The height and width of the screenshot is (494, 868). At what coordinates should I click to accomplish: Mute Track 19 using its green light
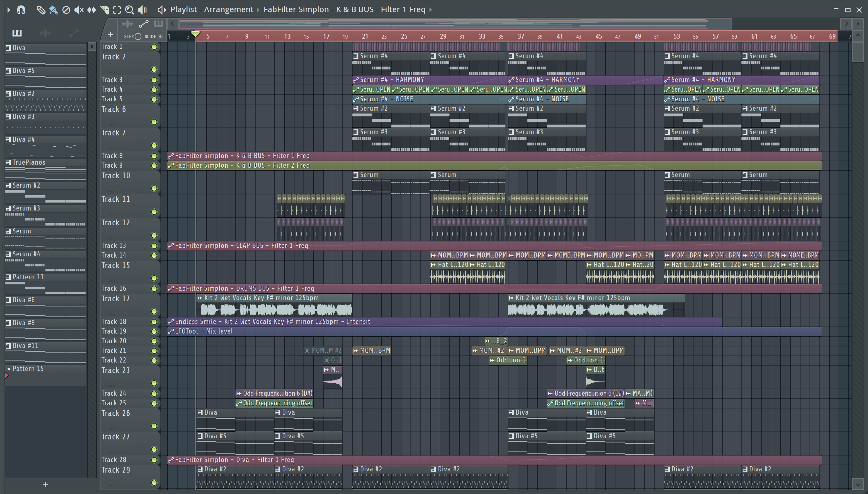[154, 331]
